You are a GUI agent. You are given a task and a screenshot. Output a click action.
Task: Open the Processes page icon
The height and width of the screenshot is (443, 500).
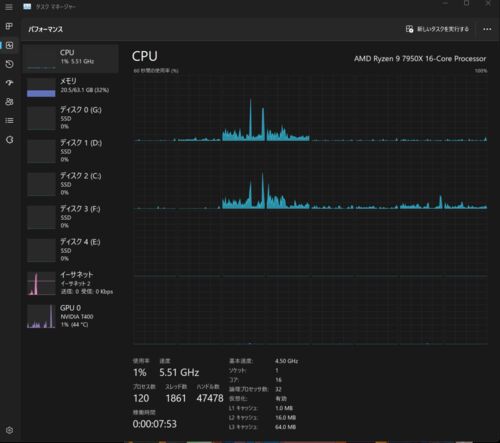tap(9, 26)
